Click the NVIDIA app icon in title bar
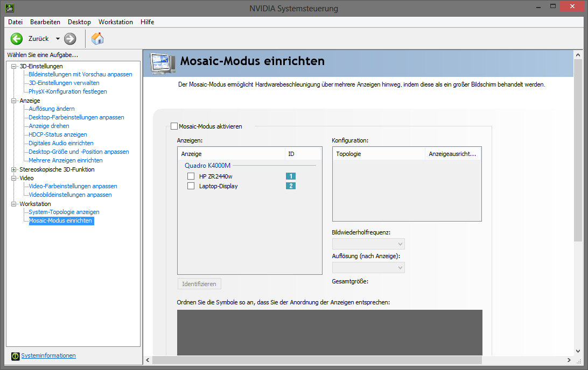Viewport: 588px width, 370px height. pos(9,8)
